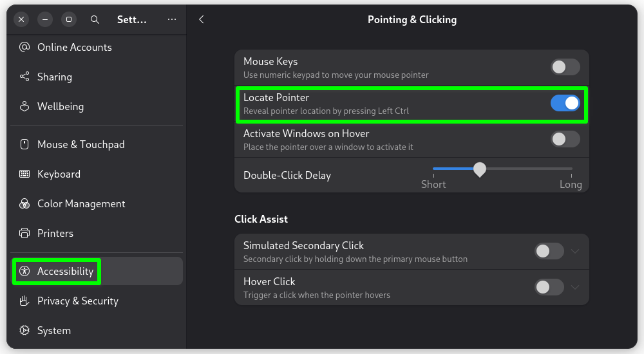This screenshot has height=354, width=644.
Task: Expand Simulated Secondary Click options chevron
Action: (576, 251)
